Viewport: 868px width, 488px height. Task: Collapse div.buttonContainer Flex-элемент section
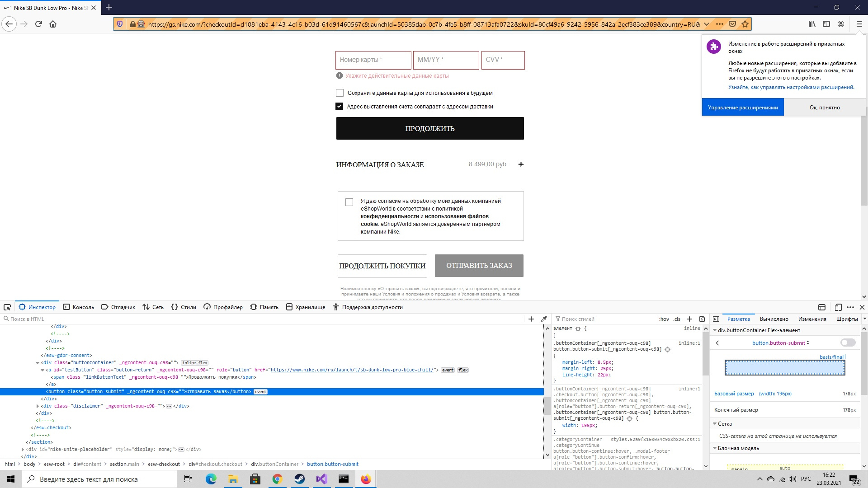715,330
